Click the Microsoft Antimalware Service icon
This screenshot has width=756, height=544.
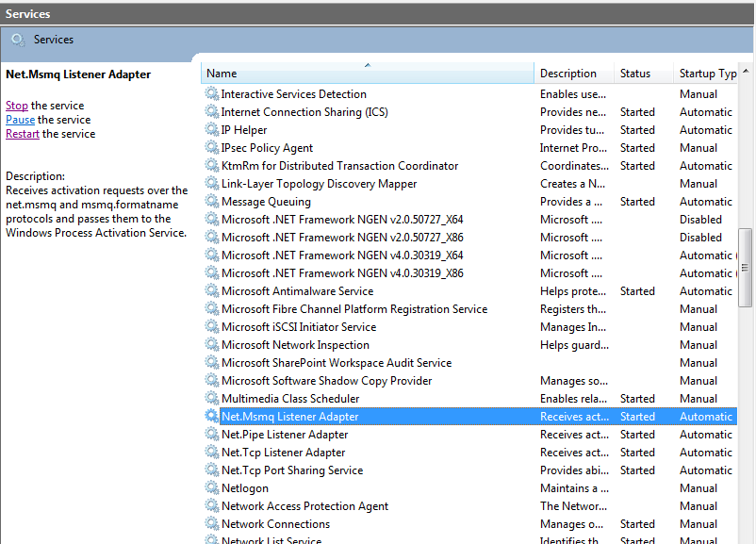tap(211, 290)
